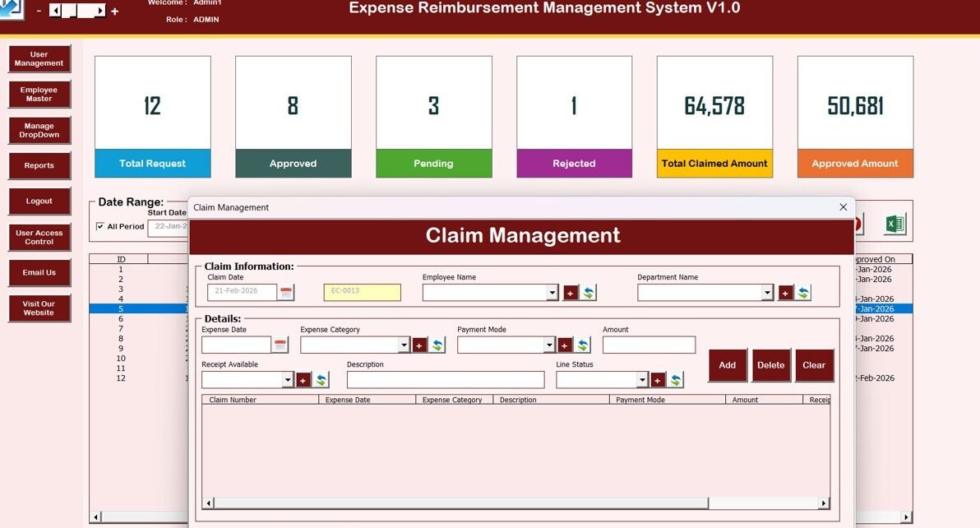Click the Clear button

[814, 365]
